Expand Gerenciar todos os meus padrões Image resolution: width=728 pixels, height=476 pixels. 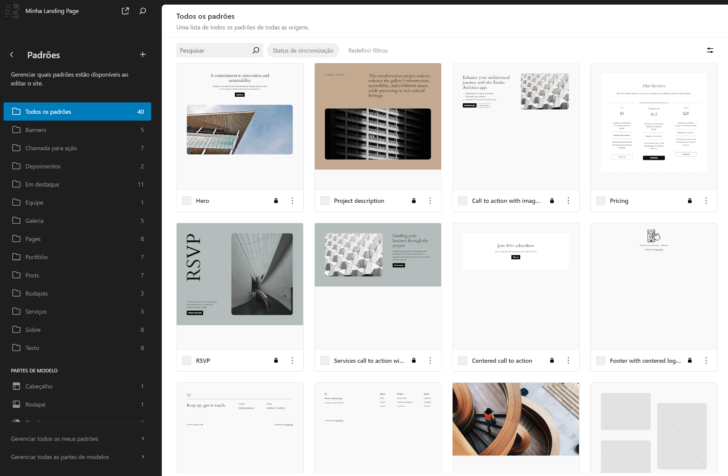(77, 438)
